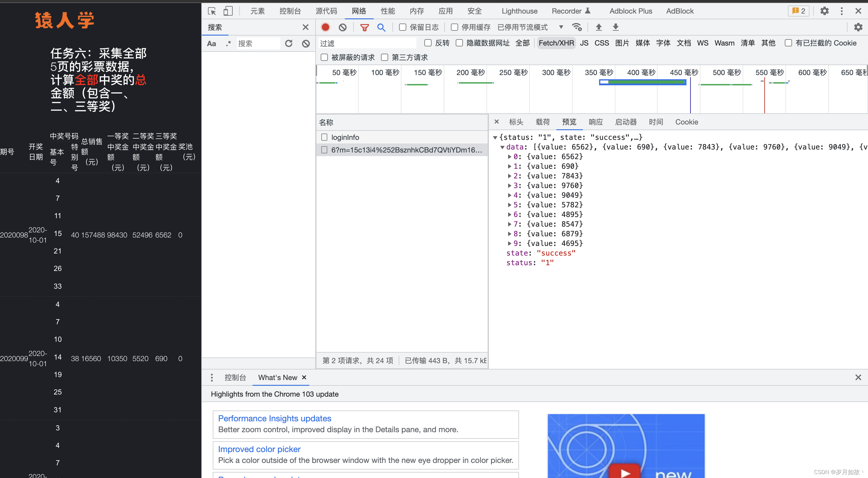
Task: Open Performance Insights updates link
Action: [274, 418]
